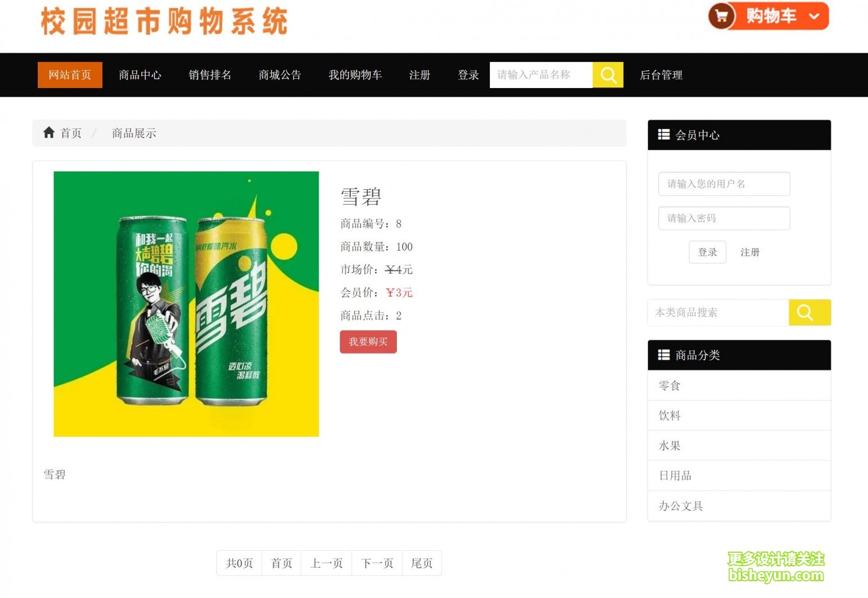
Task: Go to 上一页 in pagination
Action: pyautogui.click(x=327, y=563)
